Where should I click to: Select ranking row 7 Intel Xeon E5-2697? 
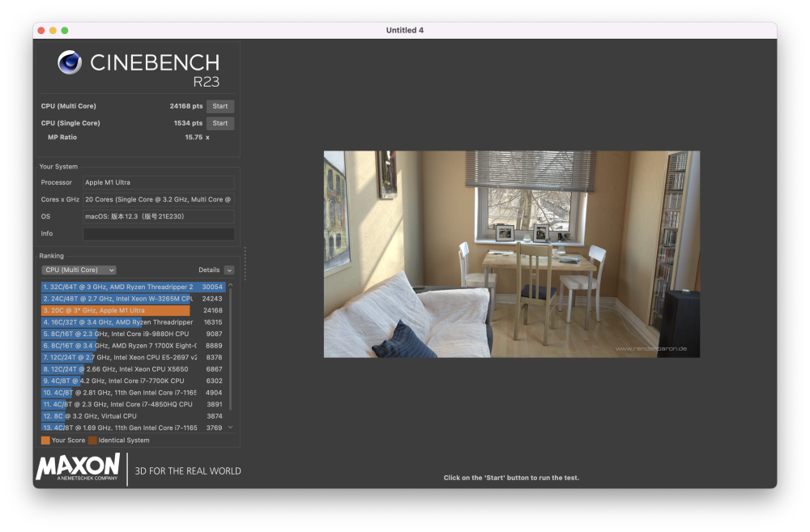click(134, 357)
